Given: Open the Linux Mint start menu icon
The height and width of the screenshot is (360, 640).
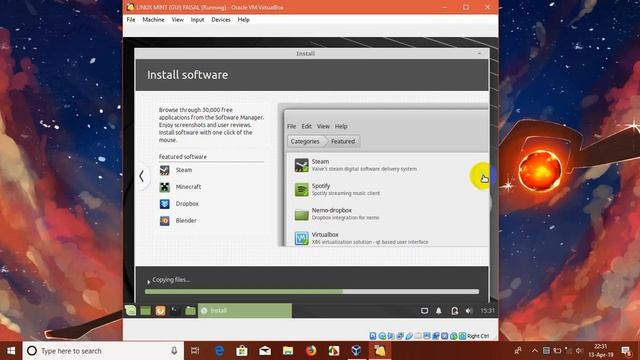Looking at the screenshot, I should tap(130, 311).
